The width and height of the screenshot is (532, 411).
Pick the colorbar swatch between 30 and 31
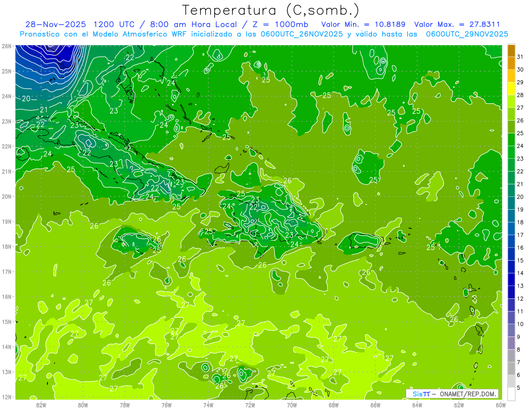coord(511,63)
